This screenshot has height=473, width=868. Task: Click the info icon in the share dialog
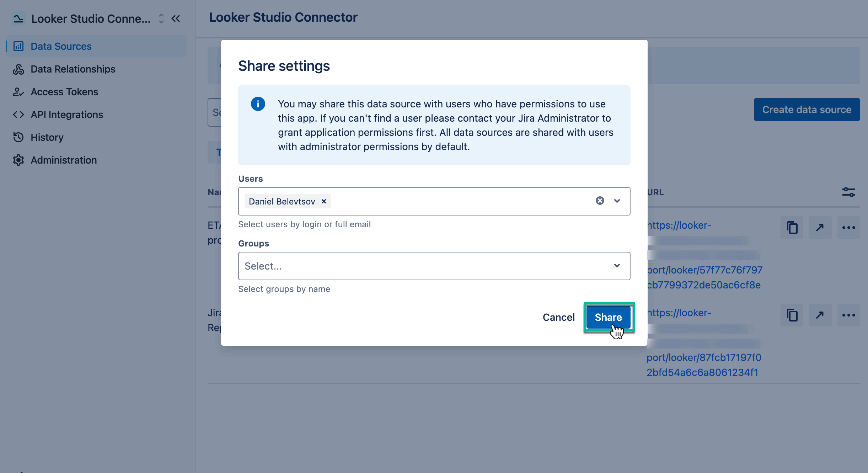click(x=258, y=104)
